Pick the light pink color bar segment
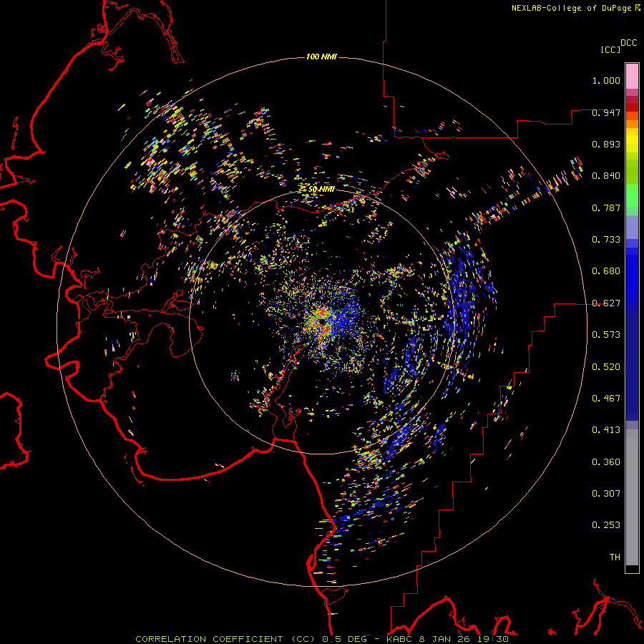The height and width of the screenshot is (644, 644). coord(632,76)
